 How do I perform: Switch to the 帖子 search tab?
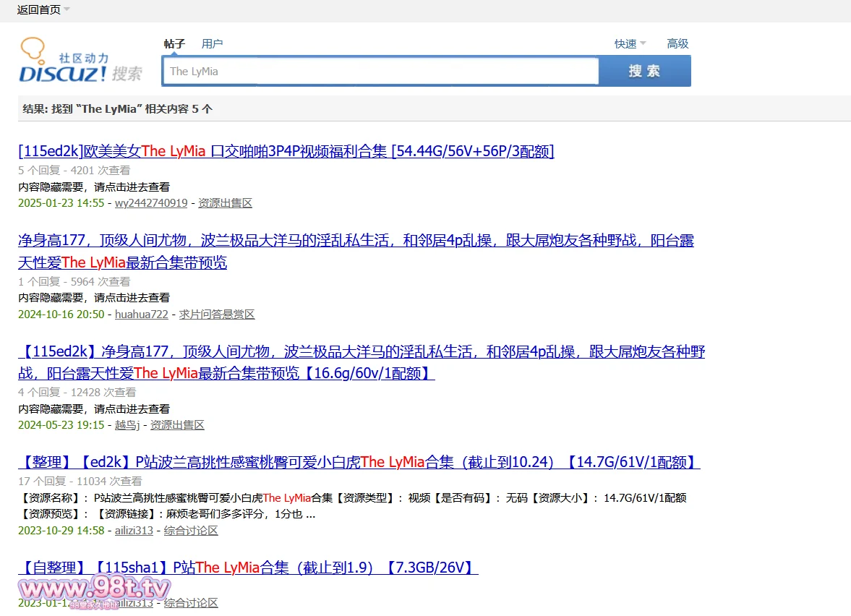click(x=174, y=44)
